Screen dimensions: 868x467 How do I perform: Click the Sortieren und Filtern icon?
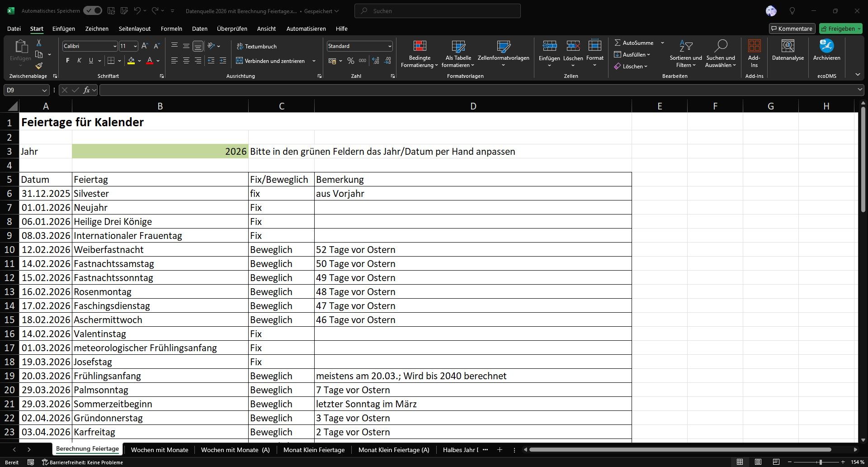(x=685, y=46)
